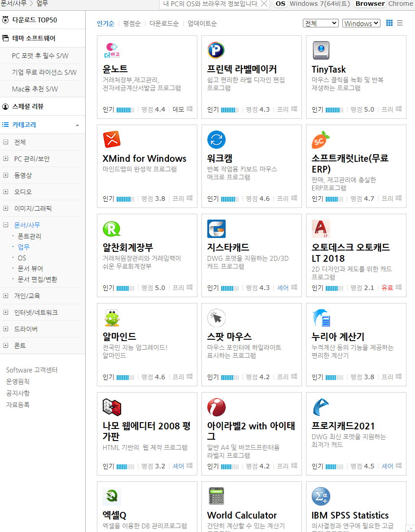
Task: Open the 나모 웹에디터 2008 icon
Action: click(112, 407)
